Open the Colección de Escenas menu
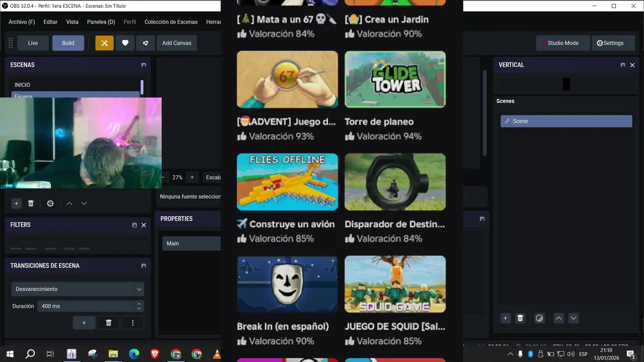 coord(171,22)
